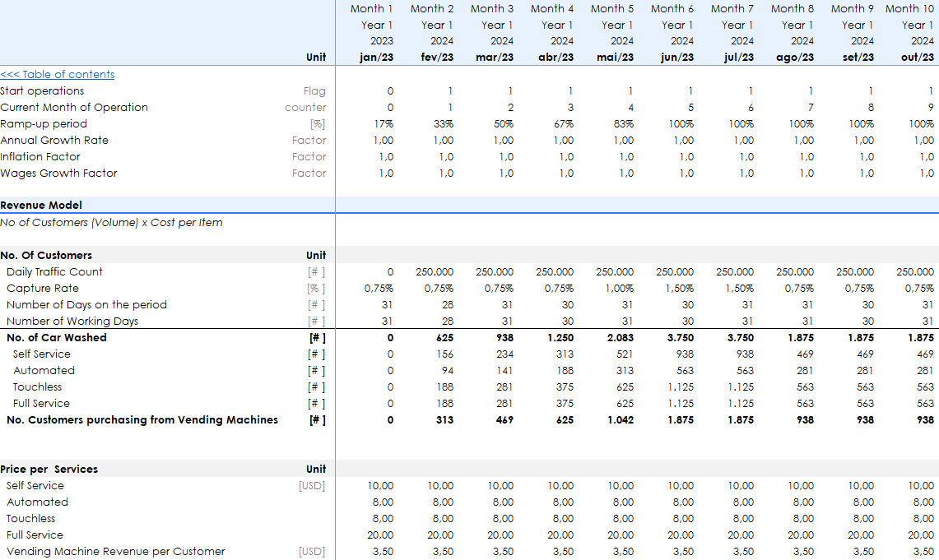This screenshot has width=939, height=560.
Task: Select the Wages Growth Factor label
Action: 58,173
